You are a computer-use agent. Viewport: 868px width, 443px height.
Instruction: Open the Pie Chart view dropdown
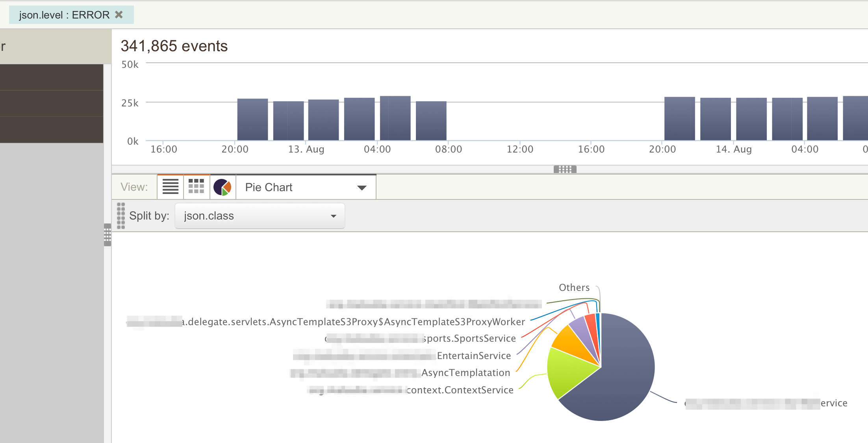pyautogui.click(x=306, y=187)
